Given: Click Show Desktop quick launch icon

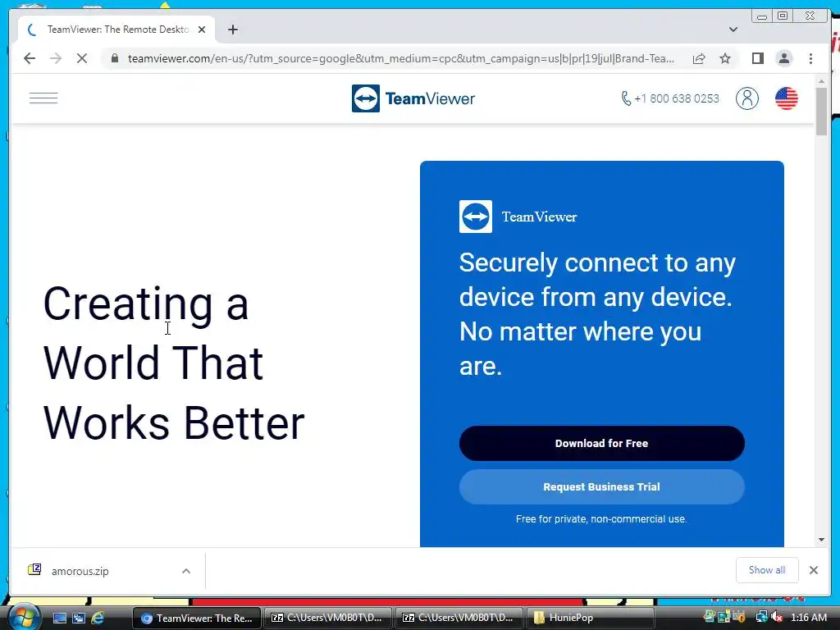Looking at the screenshot, I should pyautogui.click(x=59, y=618).
